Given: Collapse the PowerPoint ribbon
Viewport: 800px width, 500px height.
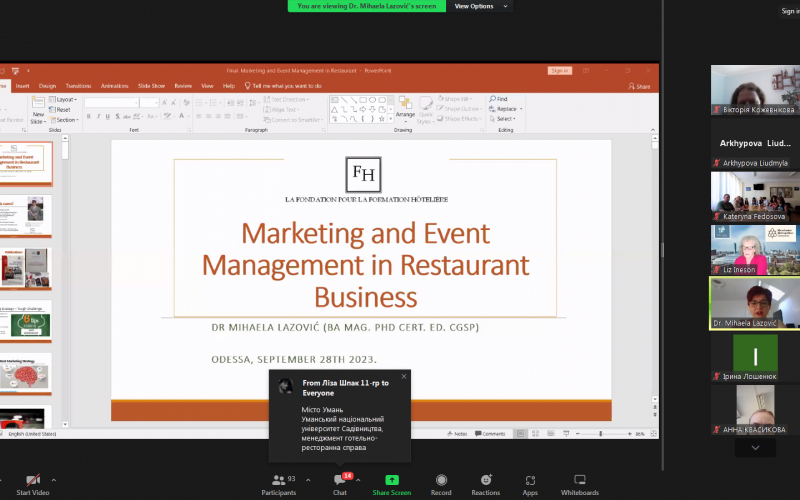Looking at the screenshot, I should coord(653,130).
